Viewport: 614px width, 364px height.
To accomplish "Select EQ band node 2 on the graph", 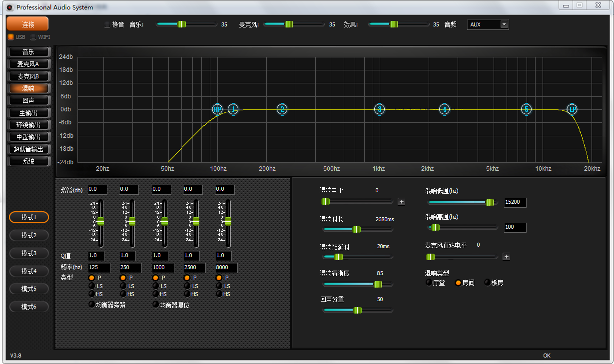I will [x=282, y=109].
